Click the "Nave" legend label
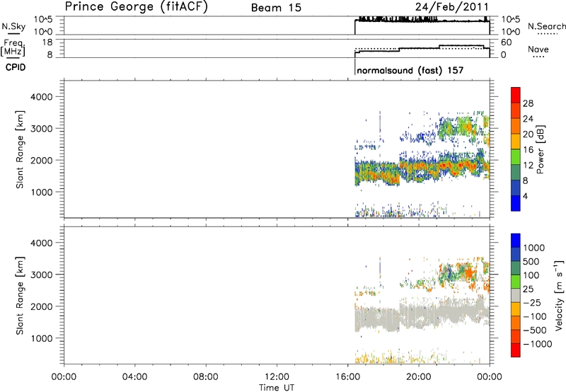 pyautogui.click(x=538, y=49)
